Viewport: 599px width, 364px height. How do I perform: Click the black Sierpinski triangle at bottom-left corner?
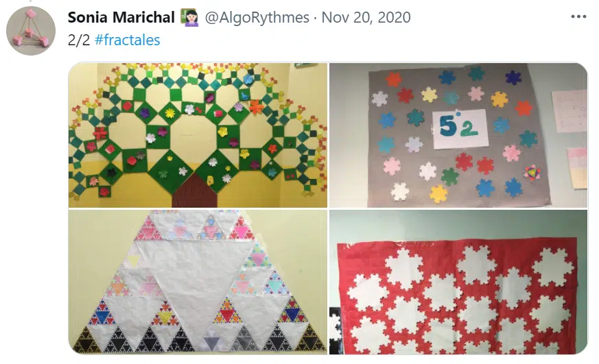click(86, 341)
